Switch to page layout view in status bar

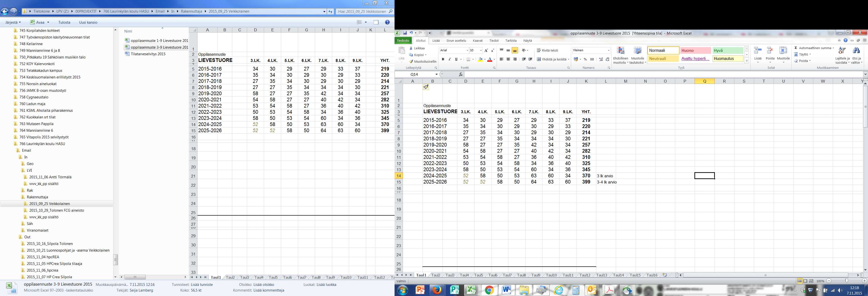805,281
